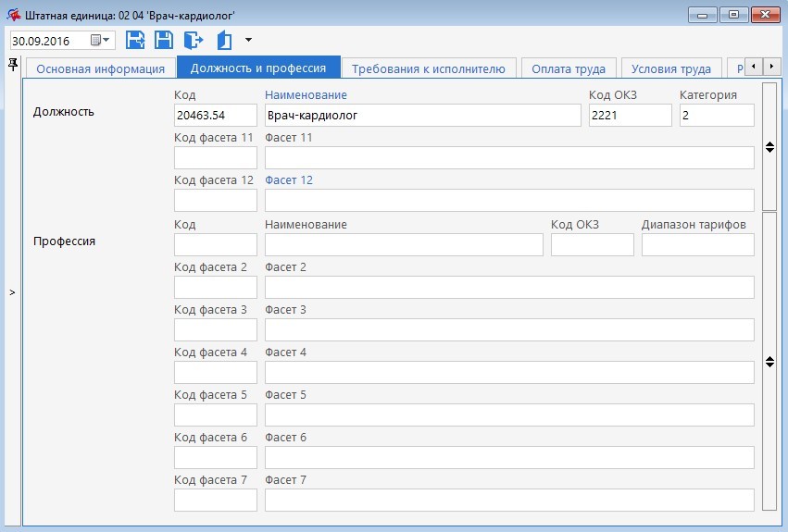The image size is (788, 532).
Task: Collapse Должность section with up-down arrows
Action: point(769,147)
